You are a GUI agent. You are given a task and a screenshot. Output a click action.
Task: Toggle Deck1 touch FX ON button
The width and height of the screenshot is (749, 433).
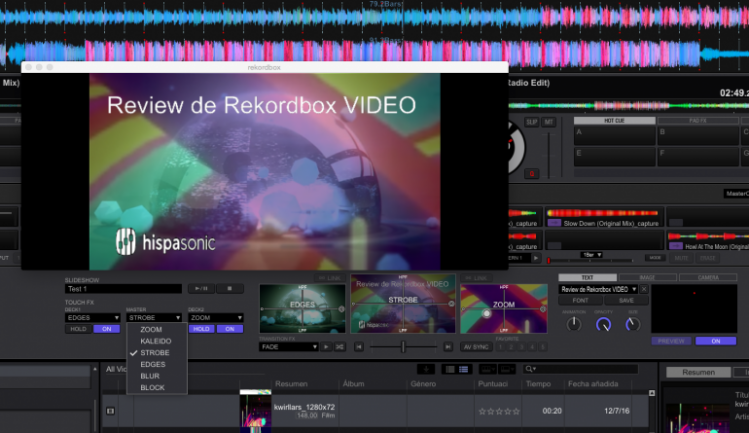click(107, 329)
